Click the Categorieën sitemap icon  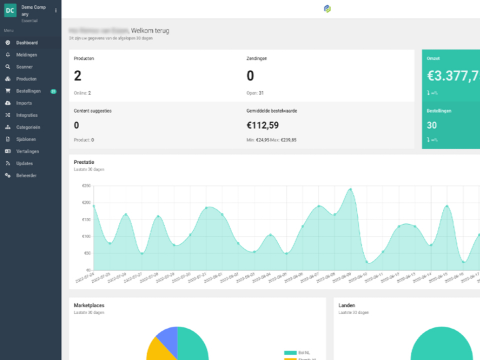pyautogui.click(x=8, y=127)
